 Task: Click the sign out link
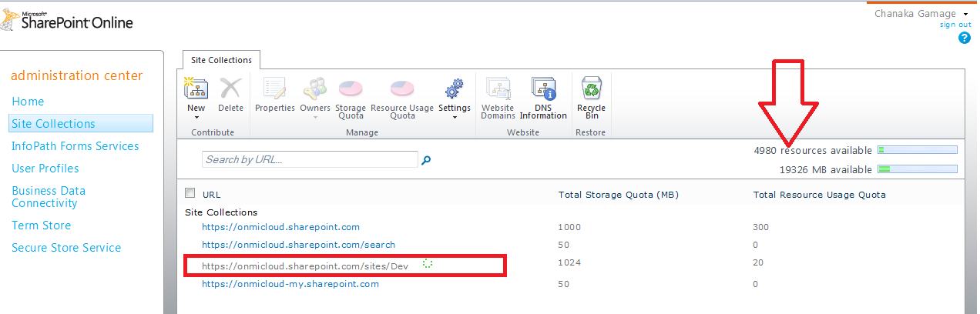tap(955, 25)
